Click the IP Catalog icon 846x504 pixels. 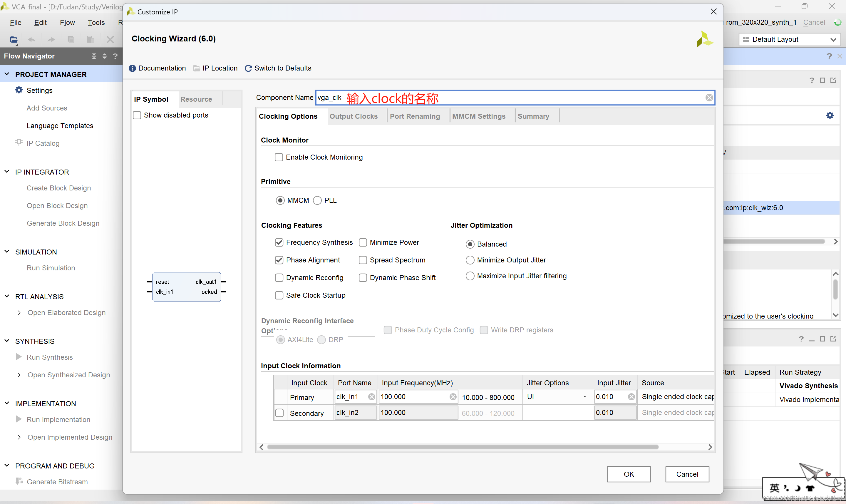point(19,143)
